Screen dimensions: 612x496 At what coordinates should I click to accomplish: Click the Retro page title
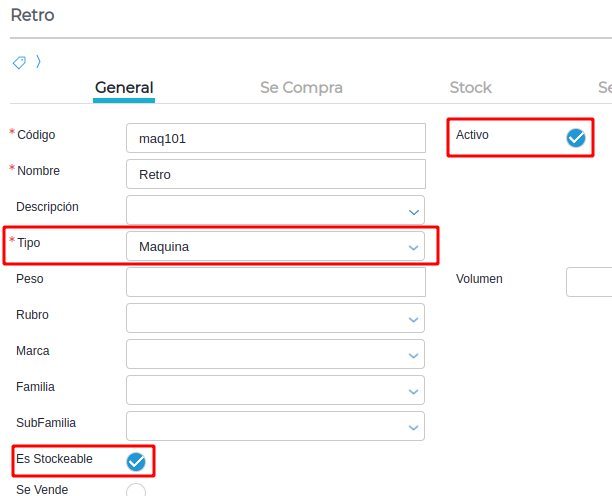(x=32, y=15)
